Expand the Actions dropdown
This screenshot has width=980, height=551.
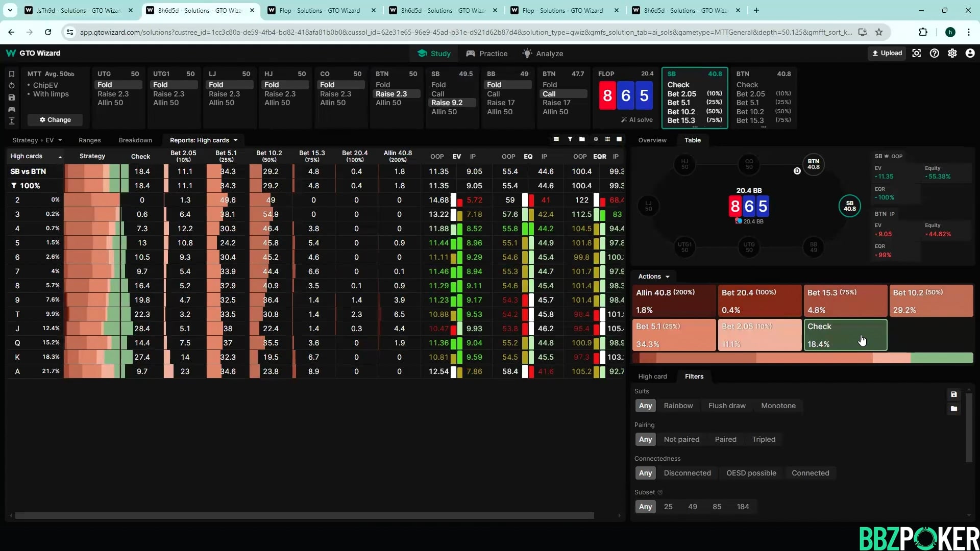[653, 277]
